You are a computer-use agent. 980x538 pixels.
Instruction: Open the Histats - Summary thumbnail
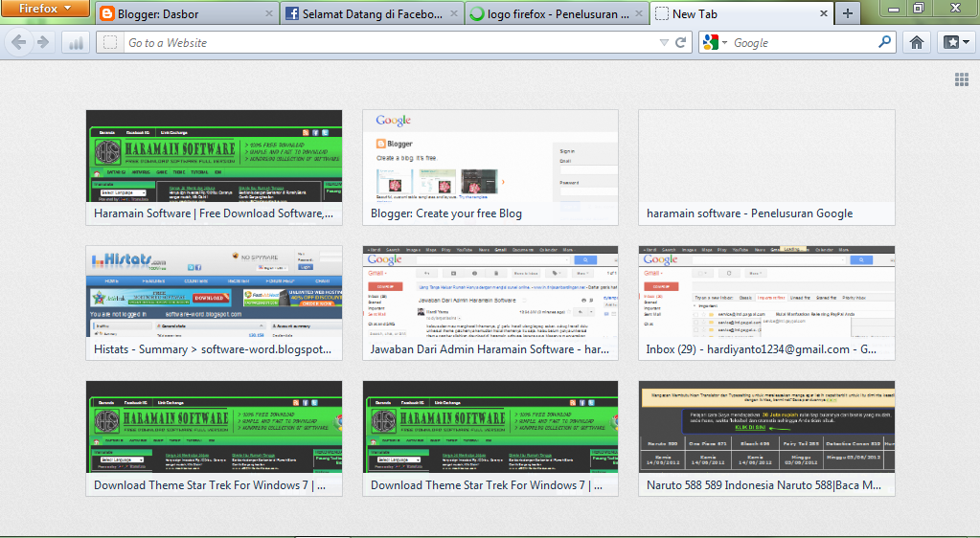click(214, 303)
